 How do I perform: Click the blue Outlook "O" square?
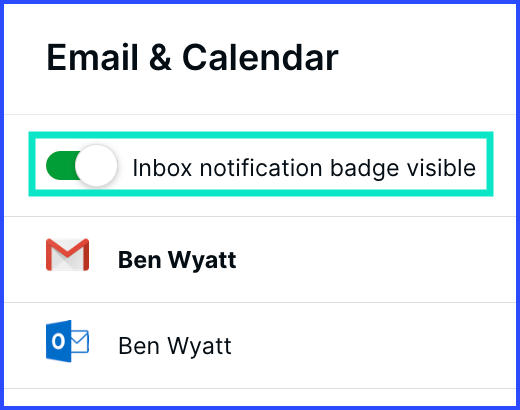pyautogui.click(x=59, y=341)
